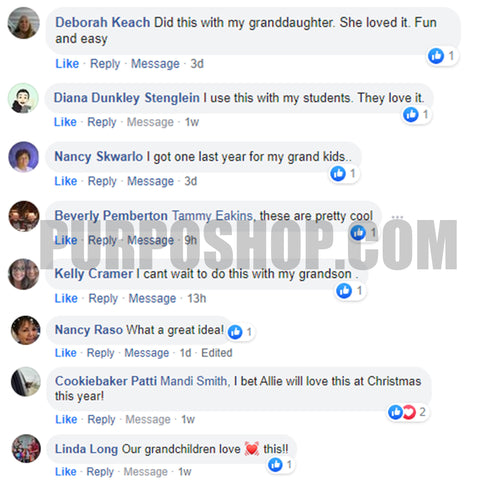
Task: Click the Edited label on Nancy Raso's comment
Action: (217, 353)
